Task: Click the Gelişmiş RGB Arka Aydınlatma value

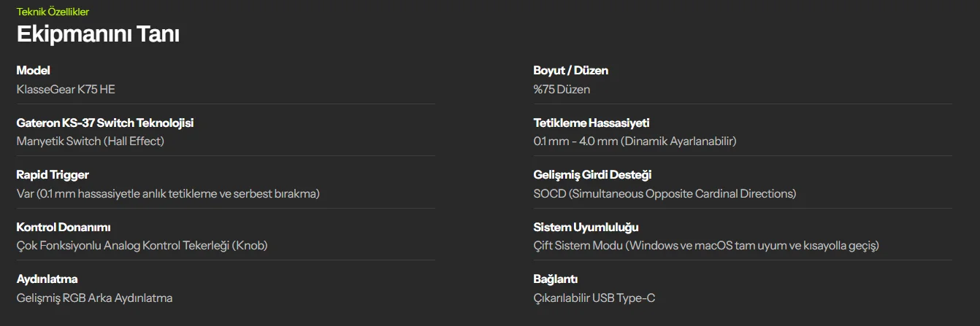Action: tap(95, 298)
